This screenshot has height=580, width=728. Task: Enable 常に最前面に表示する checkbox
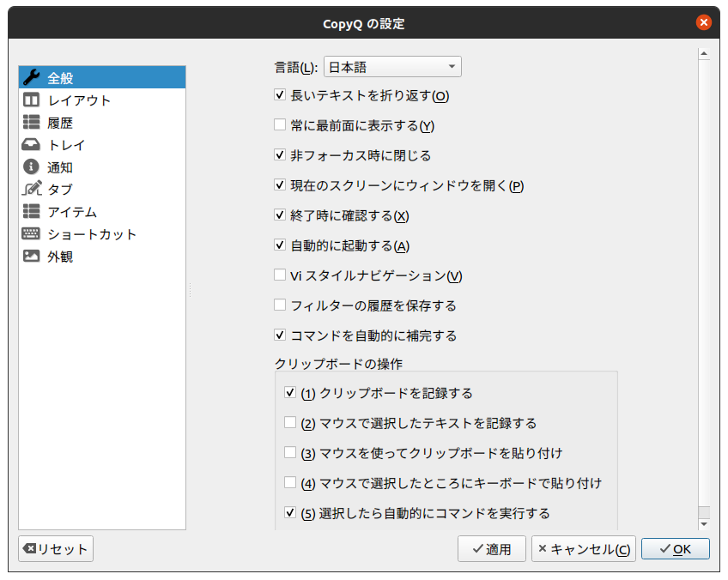(280, 124)
